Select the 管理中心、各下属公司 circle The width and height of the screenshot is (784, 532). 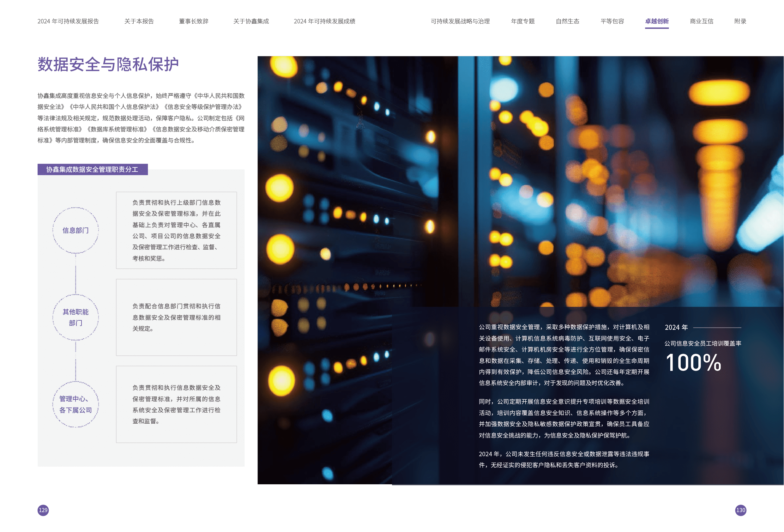(x=75, y=404)
